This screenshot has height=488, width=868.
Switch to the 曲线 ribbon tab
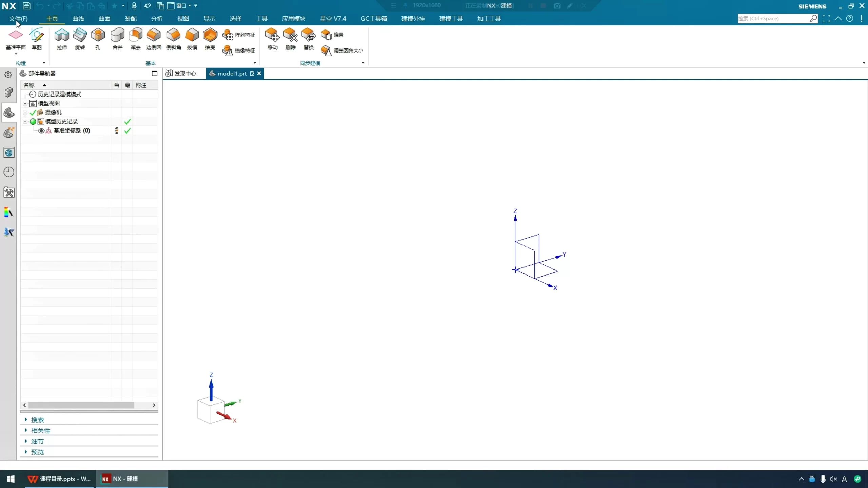pyautogui.click(x=78, y=19)
